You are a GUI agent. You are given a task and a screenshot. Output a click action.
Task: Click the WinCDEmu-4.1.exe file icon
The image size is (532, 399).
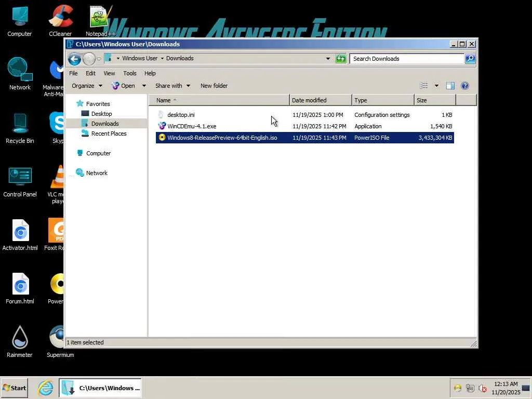(162, 126)
